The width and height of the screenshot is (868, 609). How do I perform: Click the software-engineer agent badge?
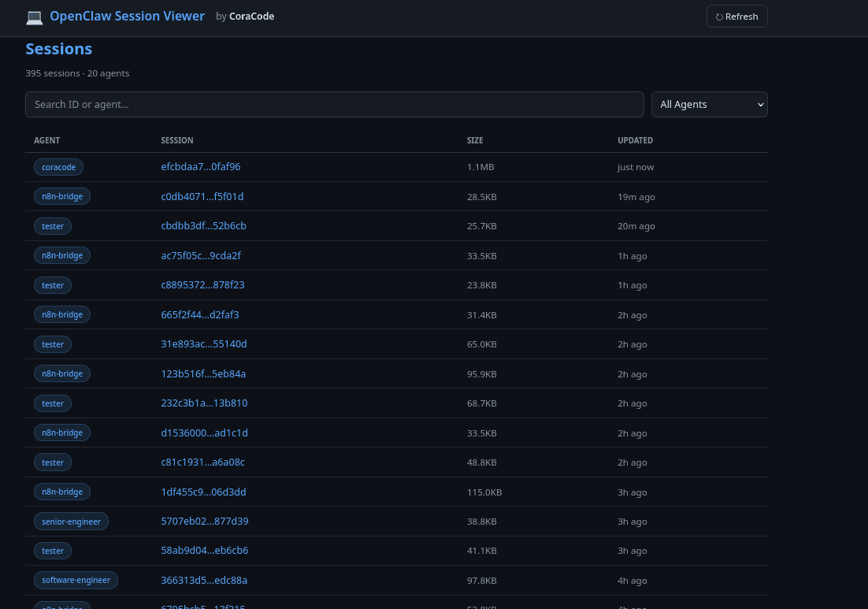click(x=76, y=580)
